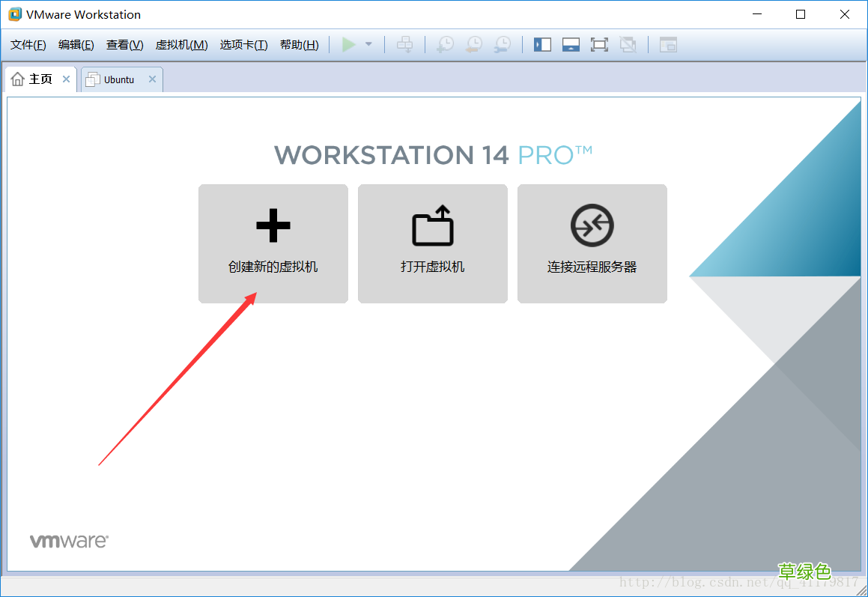Select 打开虚拟机 to open a VM

coord(432,243)
